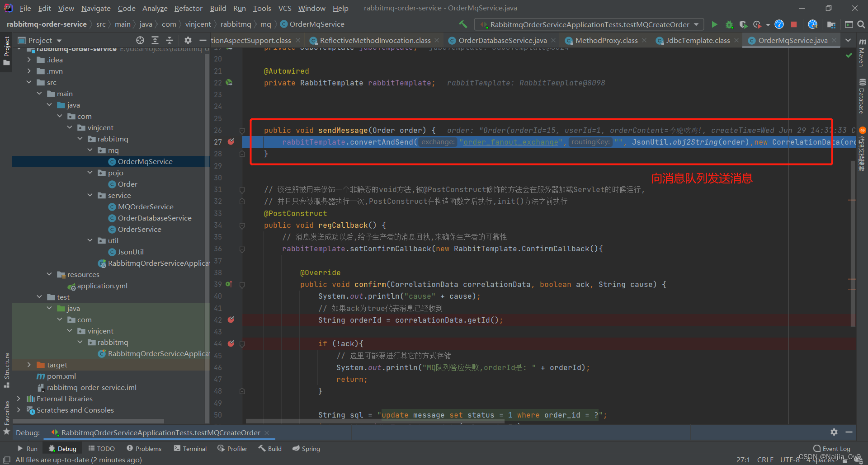Open Project Structure toolbar icon

click(831, 24)
